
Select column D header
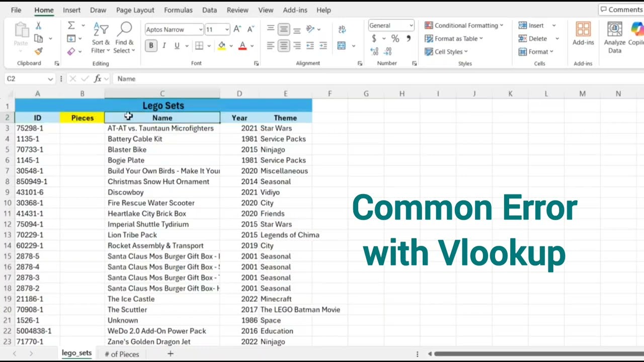click(239, 94)
